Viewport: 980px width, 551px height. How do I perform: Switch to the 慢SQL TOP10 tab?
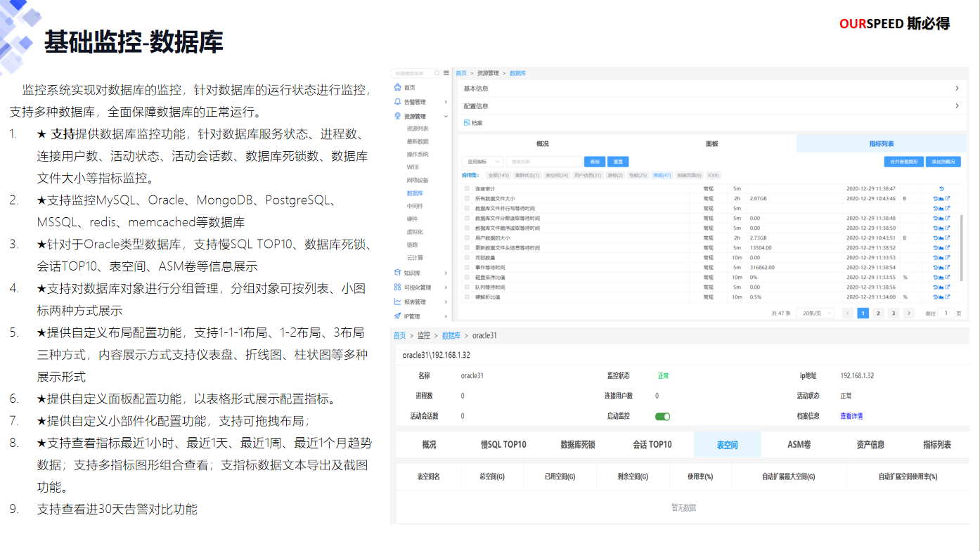[x=503, y=445]
